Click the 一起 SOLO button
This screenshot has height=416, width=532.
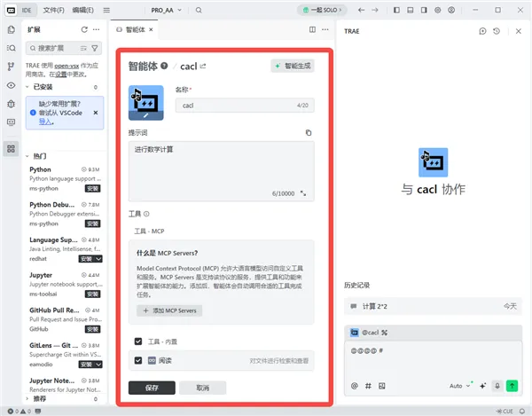tap(322, 10)
